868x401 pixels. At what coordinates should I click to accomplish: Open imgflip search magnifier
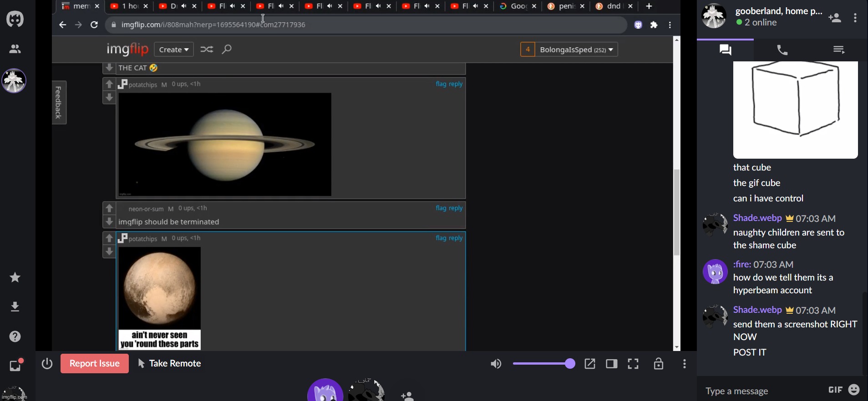(227, 49)
